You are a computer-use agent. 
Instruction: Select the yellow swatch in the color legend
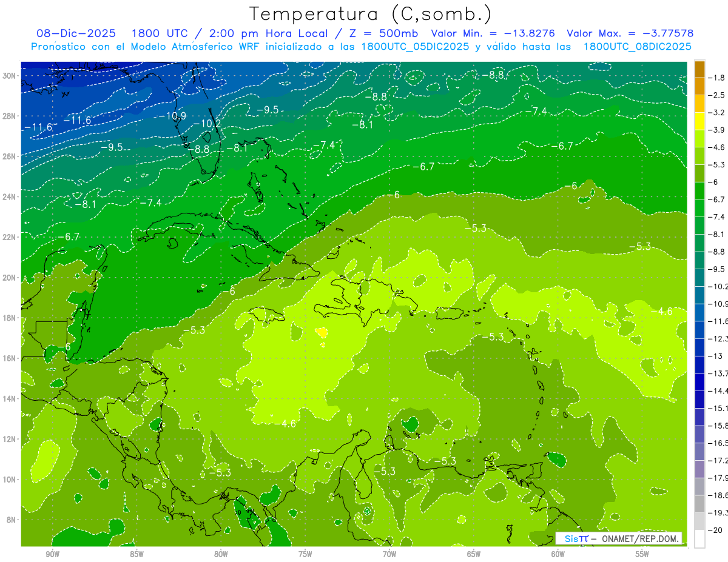tap(699, 121)
